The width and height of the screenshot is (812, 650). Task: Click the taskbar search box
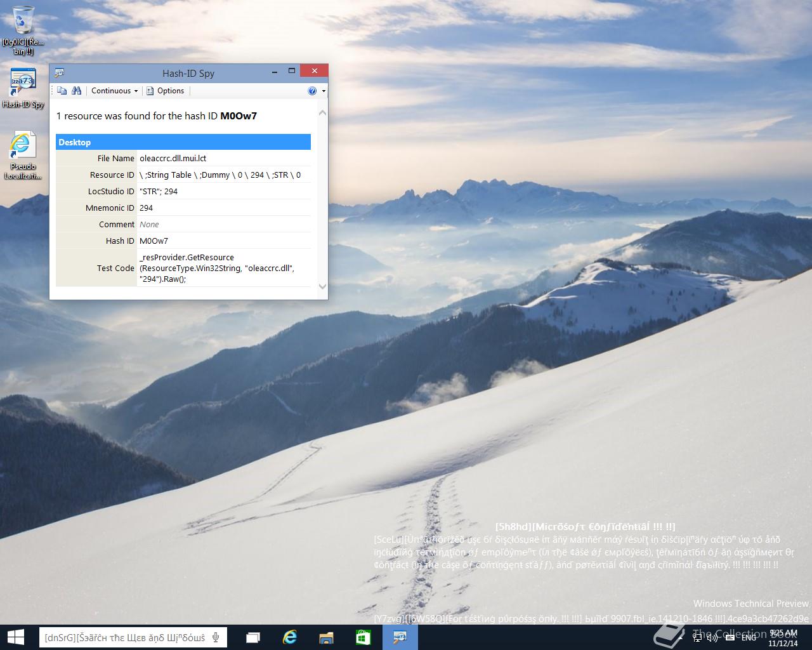[133, 637]
